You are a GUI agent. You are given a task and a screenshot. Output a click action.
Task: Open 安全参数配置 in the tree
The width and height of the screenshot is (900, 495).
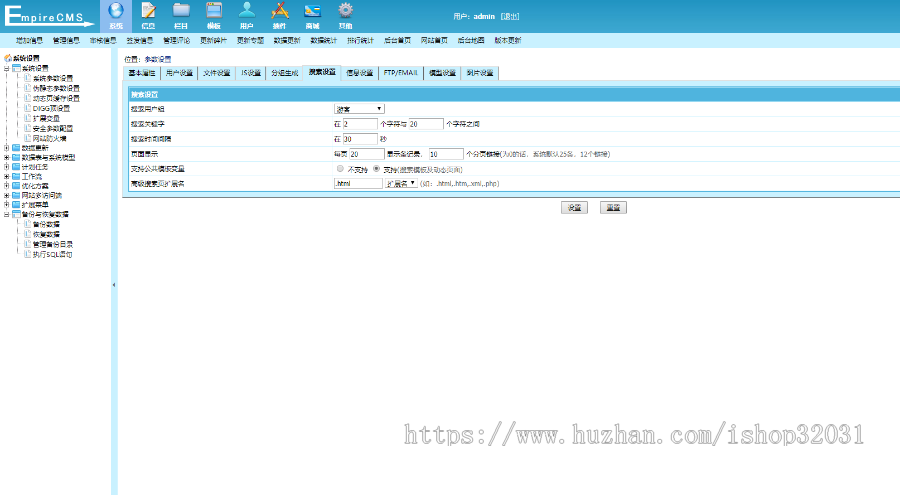tap(53, 128)
